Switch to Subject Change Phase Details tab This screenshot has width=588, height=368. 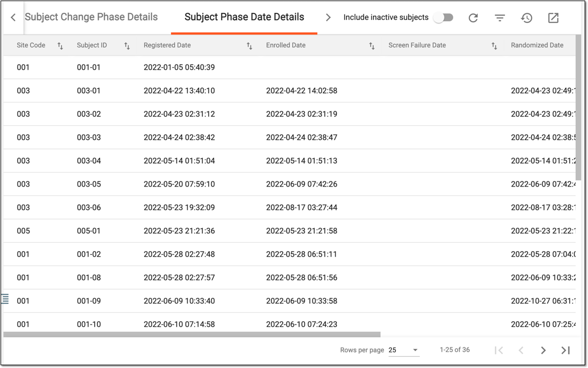tap(91, 17)
